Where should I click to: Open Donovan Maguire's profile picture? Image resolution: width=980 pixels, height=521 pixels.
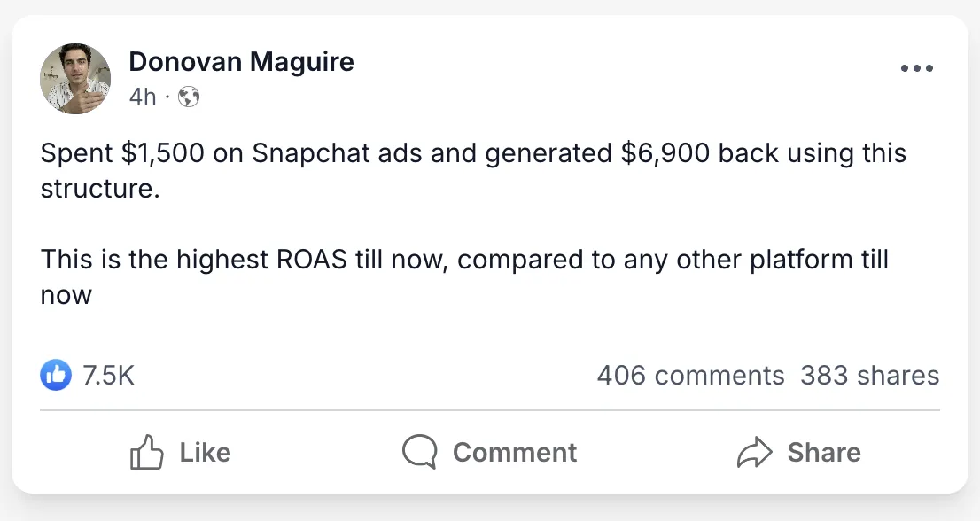pyautogui.click(x=75, y=79)
